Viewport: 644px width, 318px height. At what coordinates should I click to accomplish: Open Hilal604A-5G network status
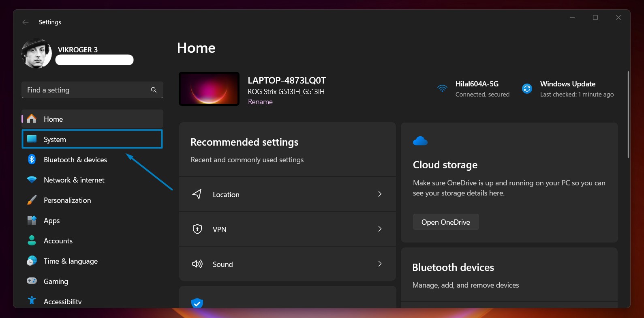(482, 89)
